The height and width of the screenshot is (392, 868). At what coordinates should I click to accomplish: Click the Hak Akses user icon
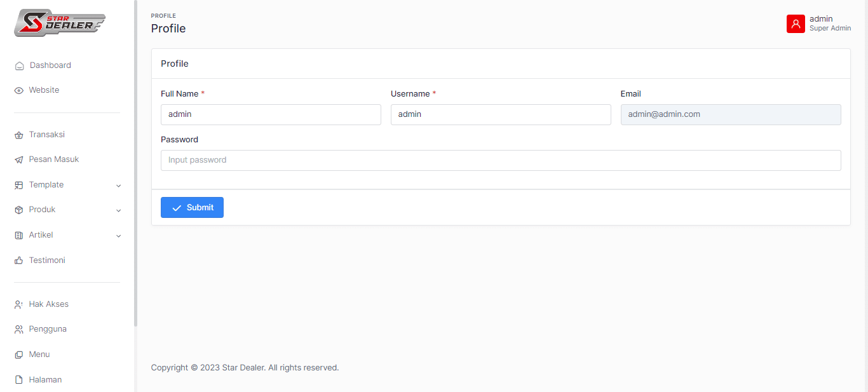click(x=19, y=304)
